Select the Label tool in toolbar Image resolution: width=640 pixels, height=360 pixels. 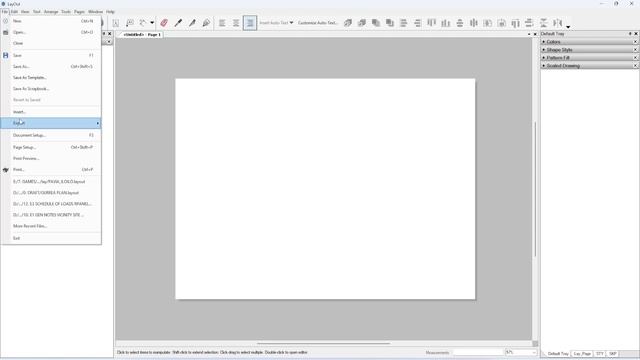pos(130,23)
